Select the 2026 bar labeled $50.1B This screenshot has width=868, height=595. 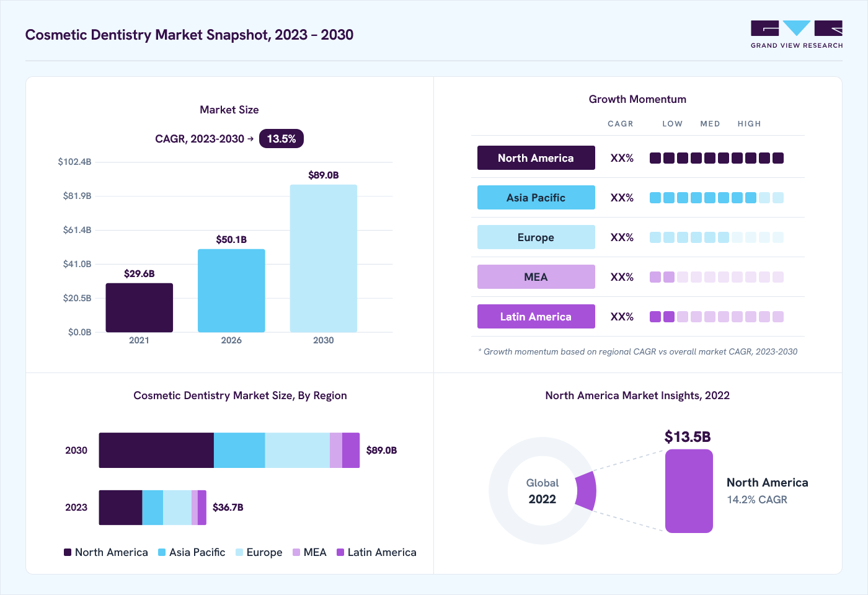click(x=231, y=291)
